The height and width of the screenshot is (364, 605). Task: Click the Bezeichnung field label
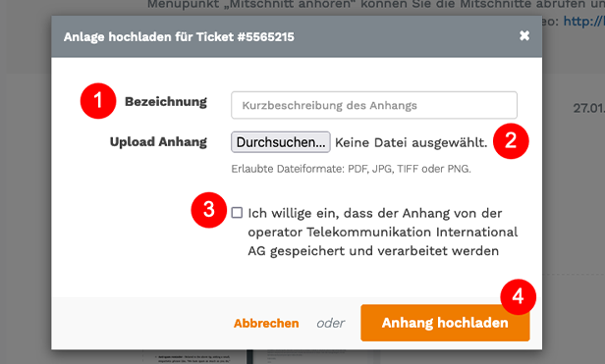[x=166, y=102]
